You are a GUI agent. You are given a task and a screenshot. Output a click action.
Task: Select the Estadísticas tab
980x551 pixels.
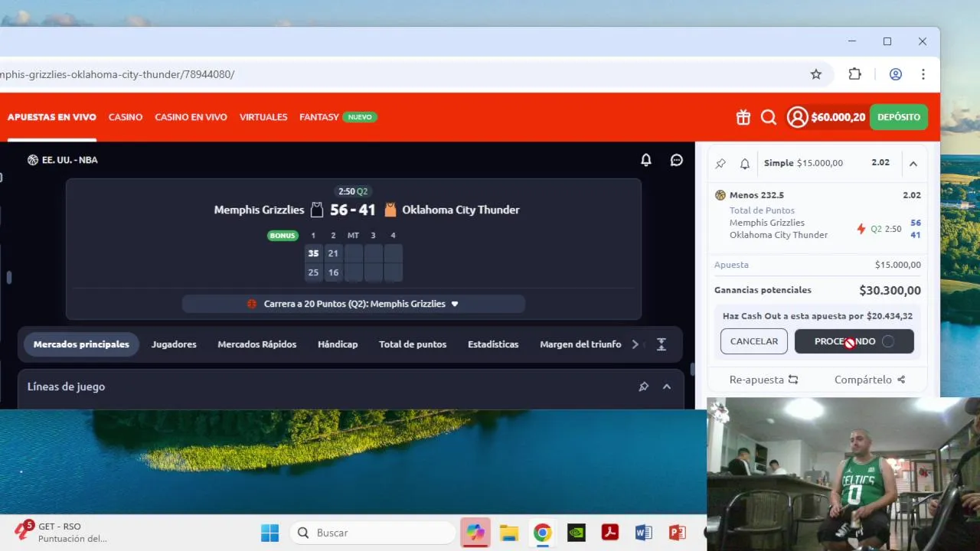[x=493, y=344]
